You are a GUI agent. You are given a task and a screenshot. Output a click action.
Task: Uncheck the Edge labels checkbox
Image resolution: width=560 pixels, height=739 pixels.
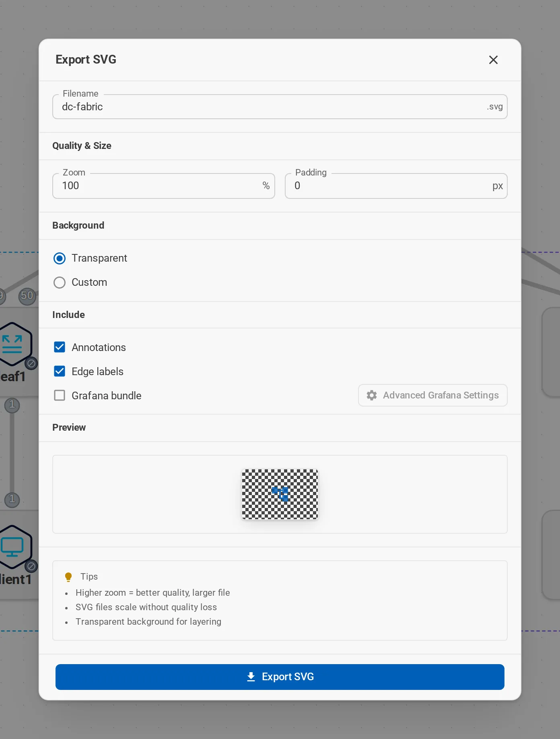click(x=60, y=371)
